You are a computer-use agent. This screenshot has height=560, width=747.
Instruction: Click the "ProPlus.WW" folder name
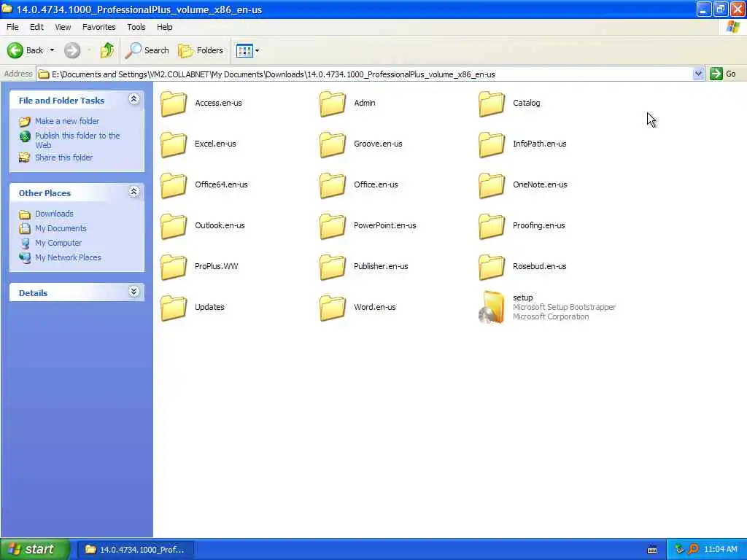pyautogui.click(x=216, y=266)
